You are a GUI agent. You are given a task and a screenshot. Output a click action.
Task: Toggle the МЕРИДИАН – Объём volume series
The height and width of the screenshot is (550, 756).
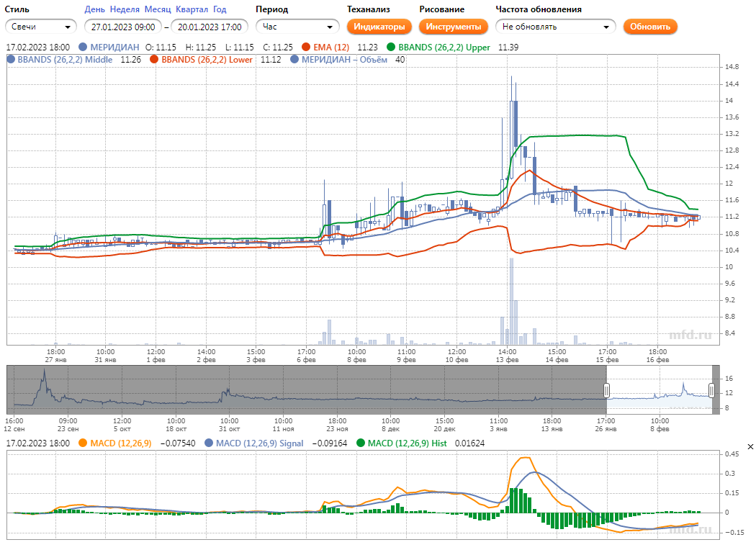294,60
